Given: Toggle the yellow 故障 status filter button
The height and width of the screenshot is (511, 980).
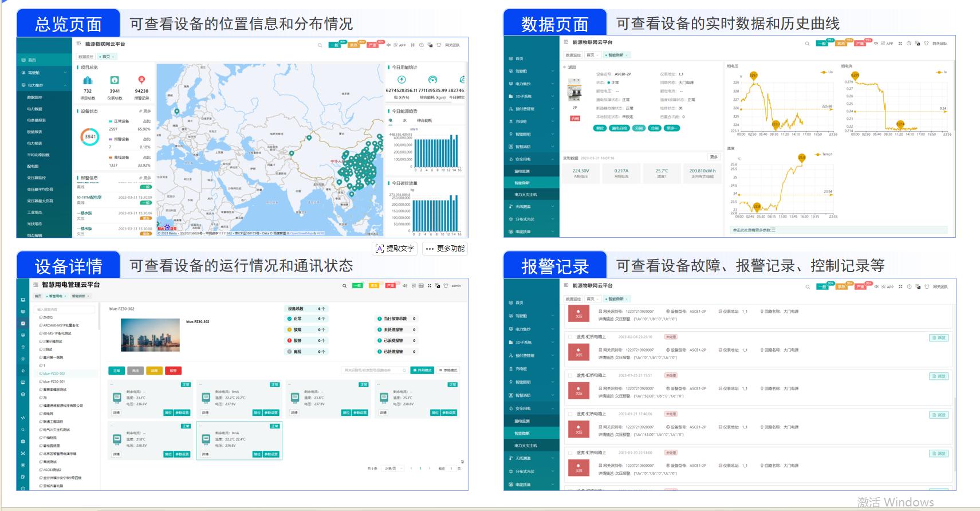Looking at the screenshot, I should pos(154,371).
